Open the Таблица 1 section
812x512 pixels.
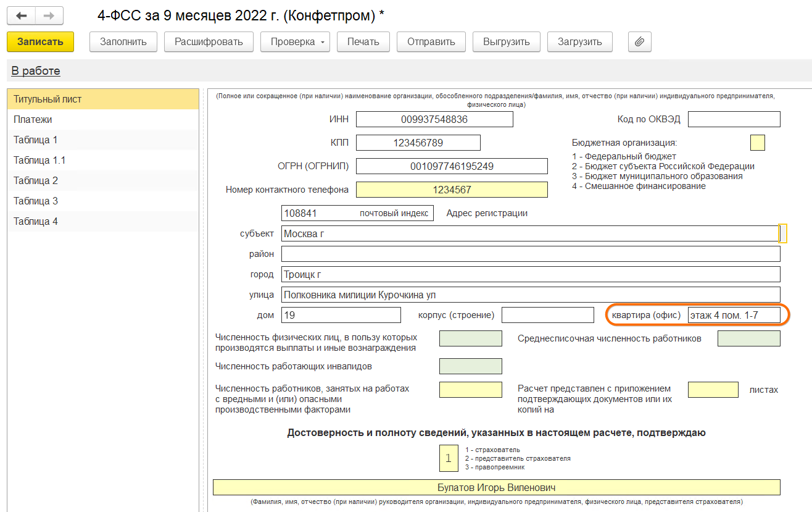pyautogui.click(x=102, y=140)
